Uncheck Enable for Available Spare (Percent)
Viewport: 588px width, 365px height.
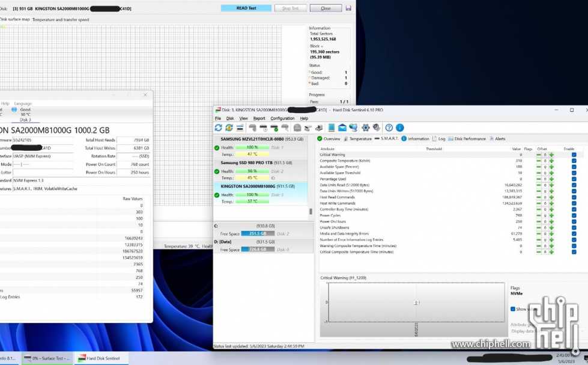[x=574, y=167]
